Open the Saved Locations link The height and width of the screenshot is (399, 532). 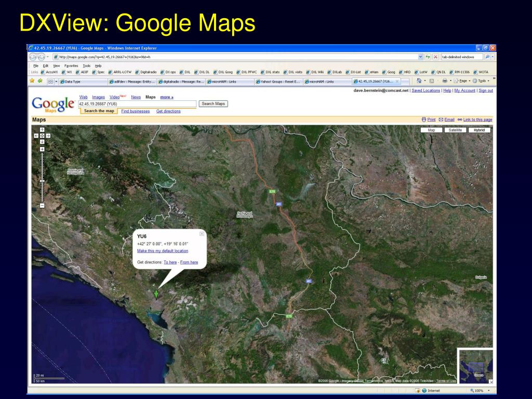426,90
